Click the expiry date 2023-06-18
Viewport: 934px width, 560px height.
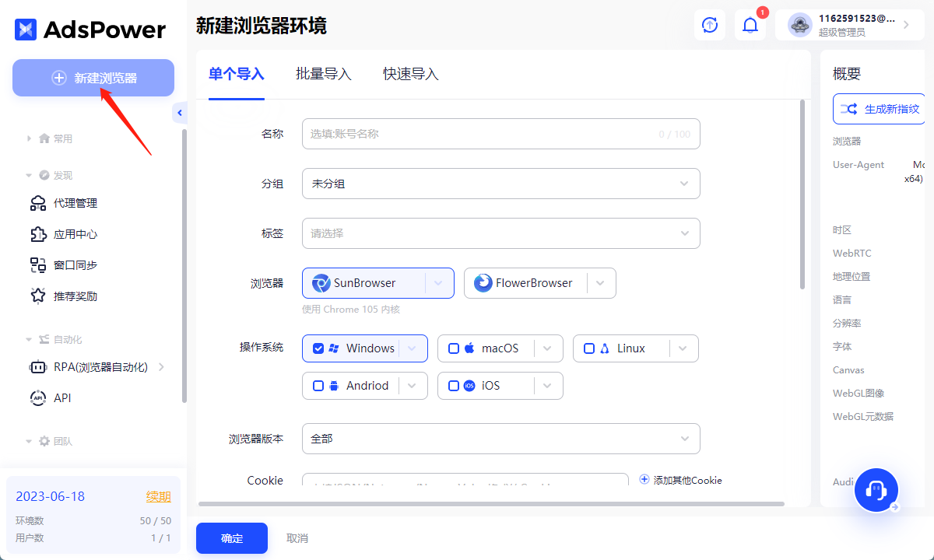click(x=51, y=496)
